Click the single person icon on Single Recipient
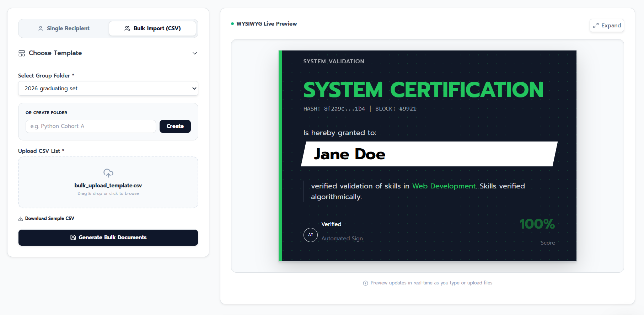 (x=41, y=28)
